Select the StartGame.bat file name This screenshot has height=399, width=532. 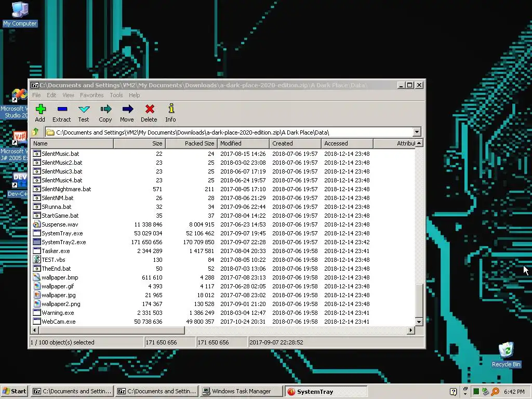[x=60, y=216]
